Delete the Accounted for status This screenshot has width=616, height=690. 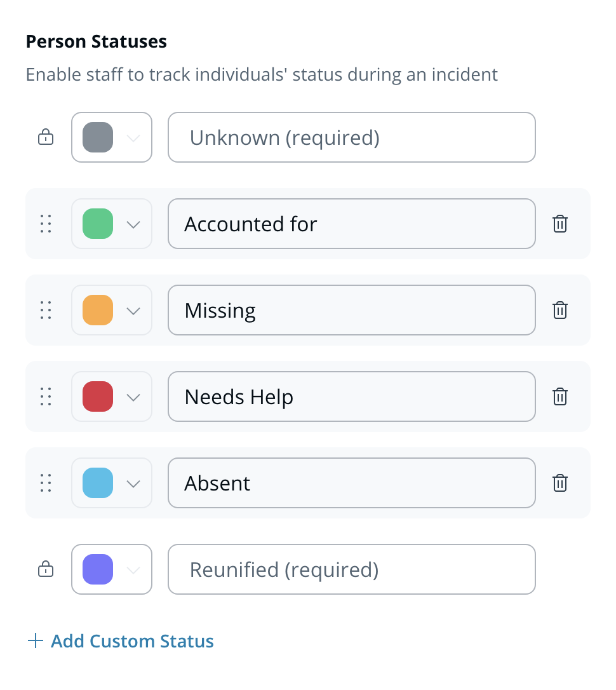click(559, 224)
